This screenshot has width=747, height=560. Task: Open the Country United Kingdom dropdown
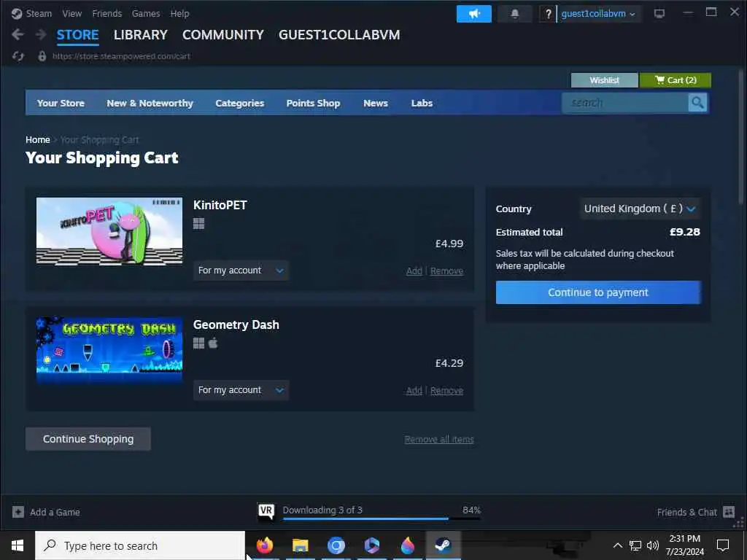tap(640, 209)
